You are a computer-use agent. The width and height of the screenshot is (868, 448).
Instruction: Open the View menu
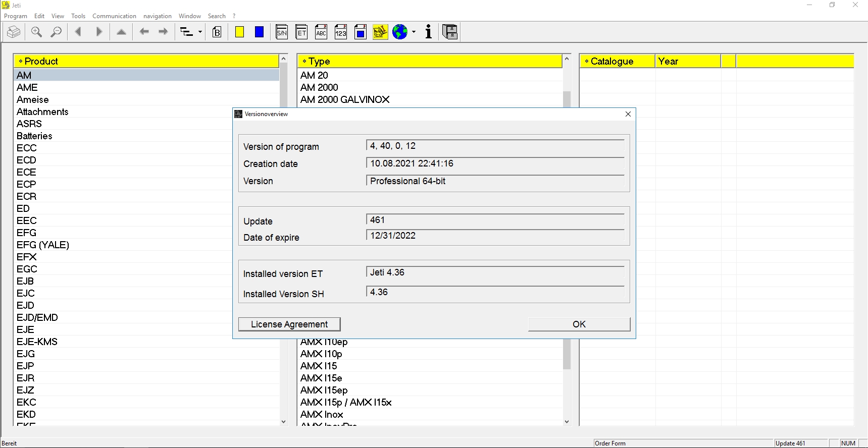pos(58,16)
